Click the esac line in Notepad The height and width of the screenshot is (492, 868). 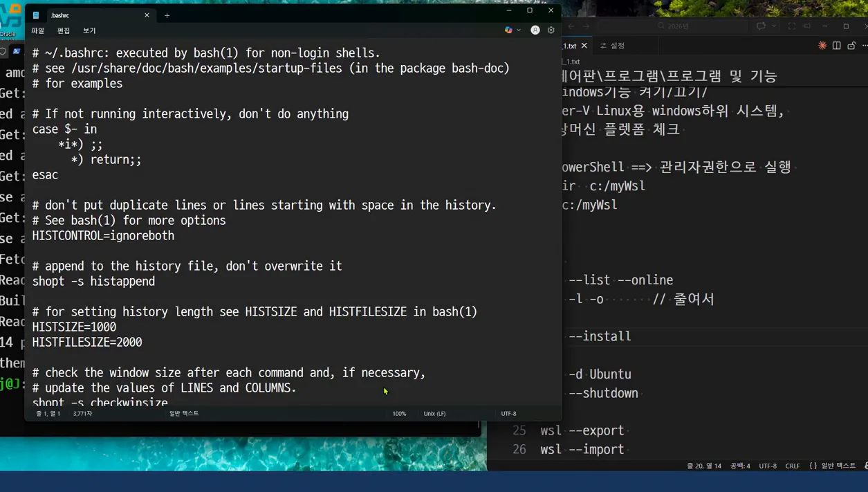click(x=45, y=175)
